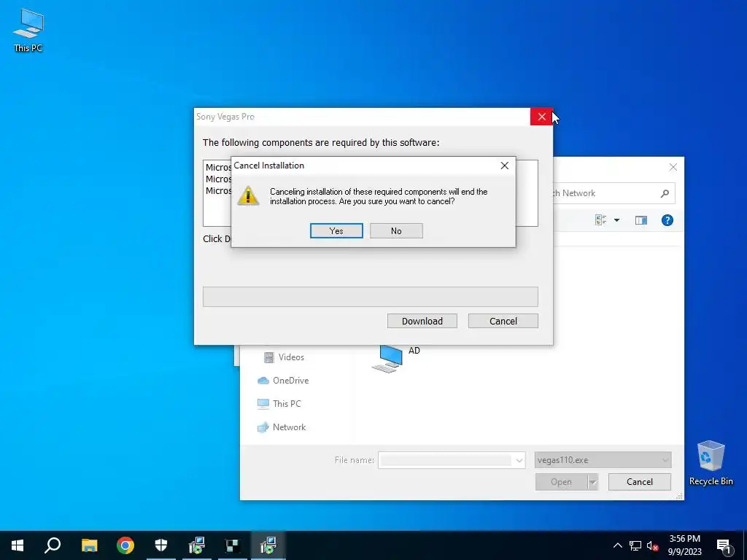
Task: Toggle the preview pane icon
Action: 640,220
